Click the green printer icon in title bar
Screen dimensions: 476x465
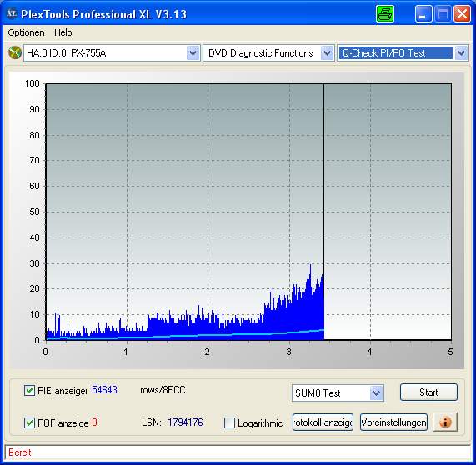click(x=385, y=14)
